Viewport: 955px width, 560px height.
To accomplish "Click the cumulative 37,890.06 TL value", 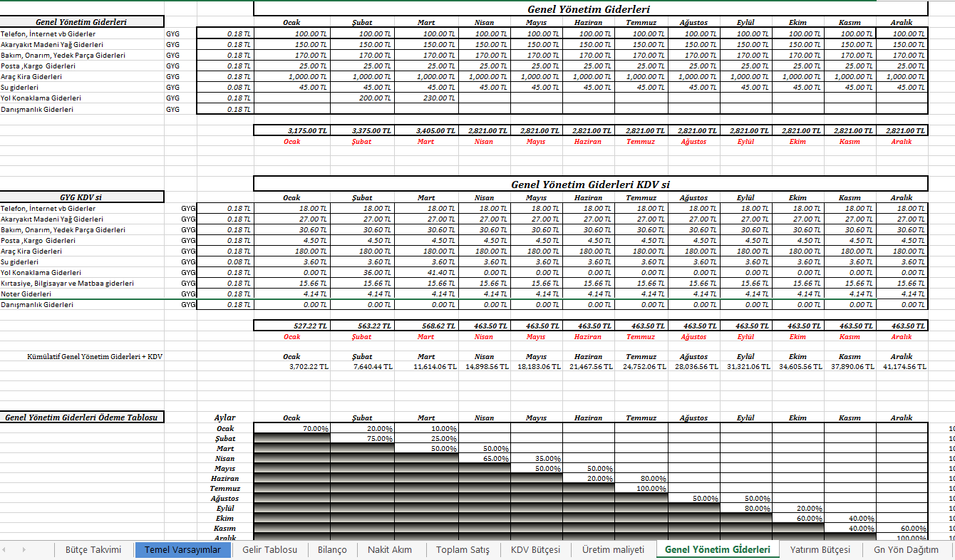I will click(x=850, y=366).
